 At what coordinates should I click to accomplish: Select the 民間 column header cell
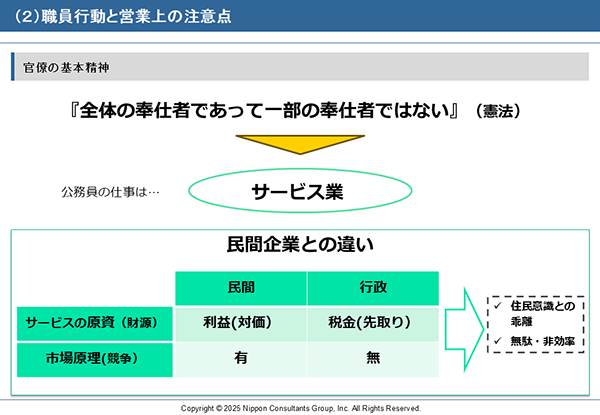[x=241, y=288]
